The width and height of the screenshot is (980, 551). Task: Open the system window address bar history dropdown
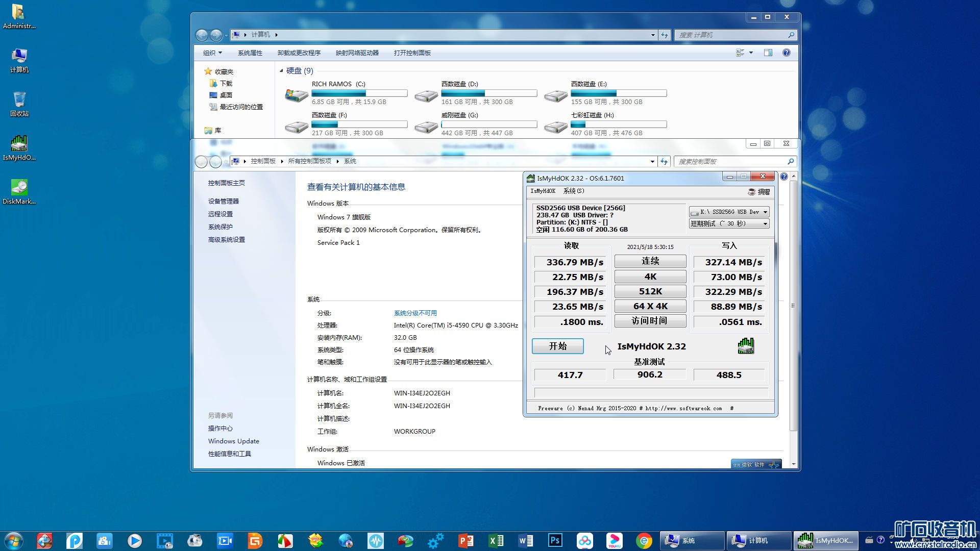click(x=652, y=161)
